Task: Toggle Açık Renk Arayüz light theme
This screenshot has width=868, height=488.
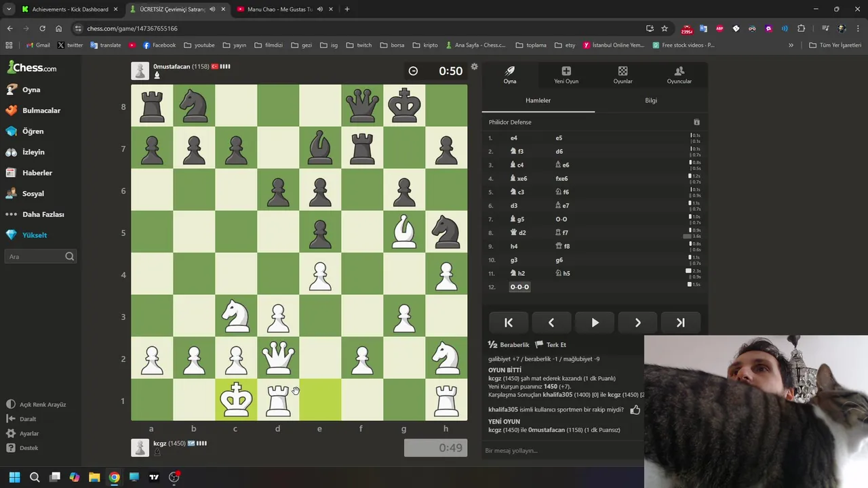Action: coord(37,405)
